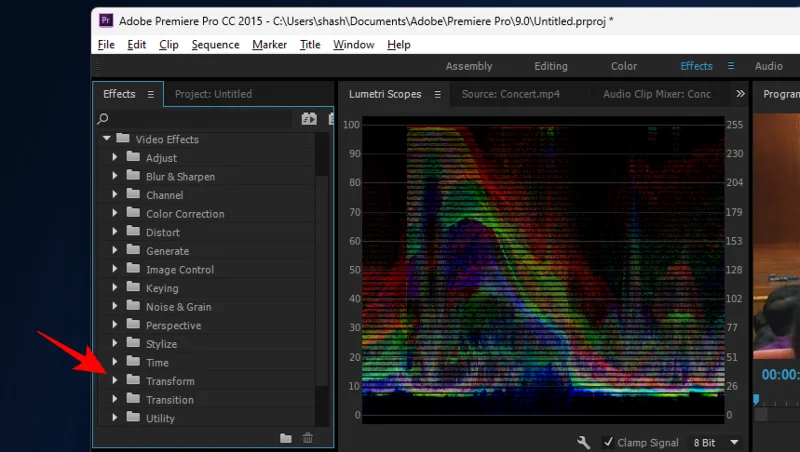The width and height of the screenshot is (800, 452).
Task: Open the Sequence menu
Action: coord(215,45)
